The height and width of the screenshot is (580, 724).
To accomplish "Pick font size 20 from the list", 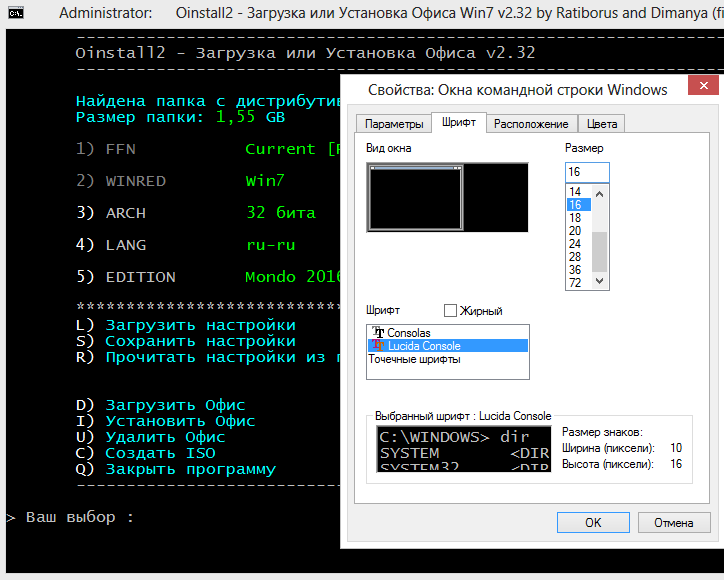I will click(x=578, y=230).
